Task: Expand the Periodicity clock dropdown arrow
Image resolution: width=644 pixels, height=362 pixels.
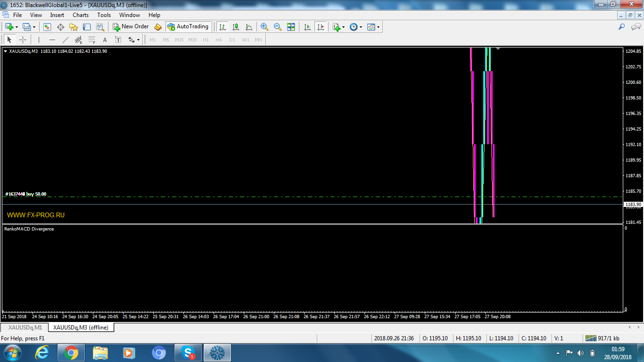Action: pos(361,27)
